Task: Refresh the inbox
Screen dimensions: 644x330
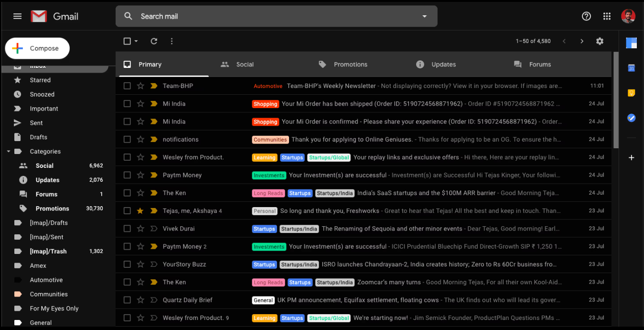Action: [154, 41]
